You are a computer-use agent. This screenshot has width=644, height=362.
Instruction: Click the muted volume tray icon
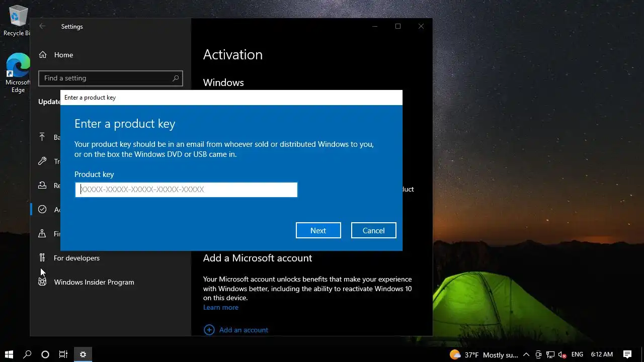[562, 354]
